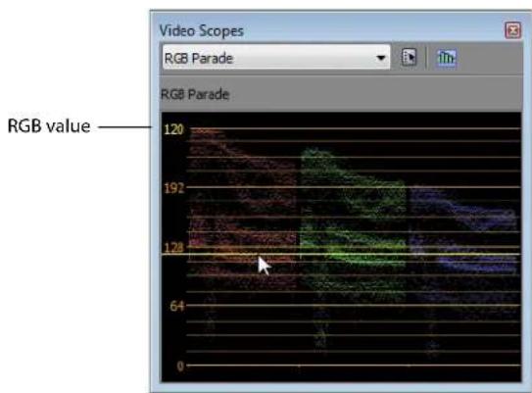Click the Video Scopes title text
Viewport: 532px width, 393px height.
tap(202, 31)
